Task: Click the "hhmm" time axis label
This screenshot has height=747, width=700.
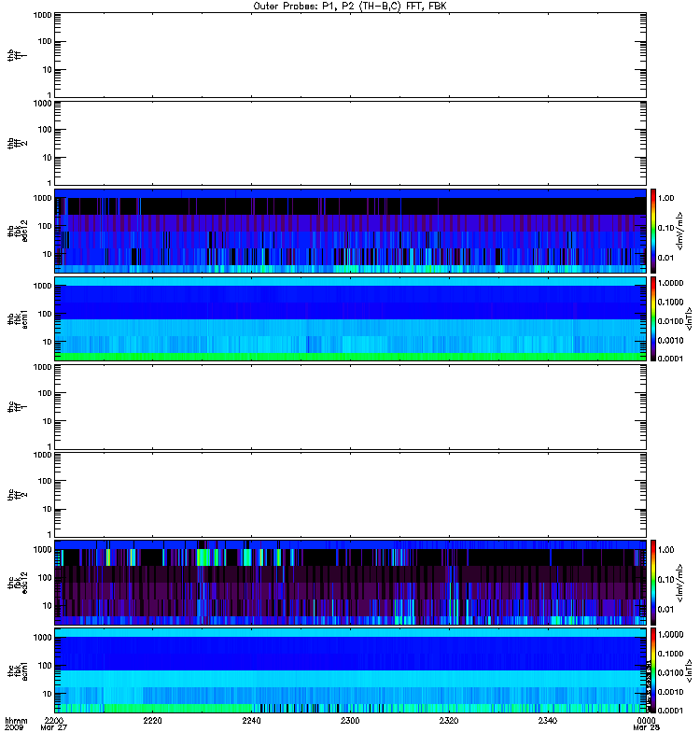Action: pyautogui.click(x=16, y=721)
